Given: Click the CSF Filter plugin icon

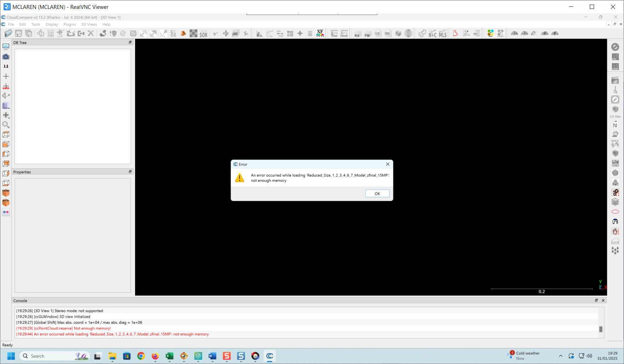Looking at the screenshot, I should pyautogui.click(x=615, y=110).
